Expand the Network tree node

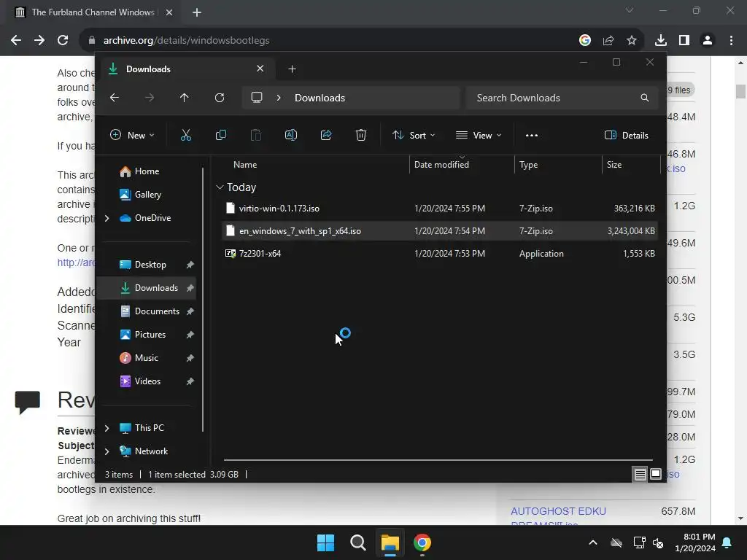[x=107, y=451]
